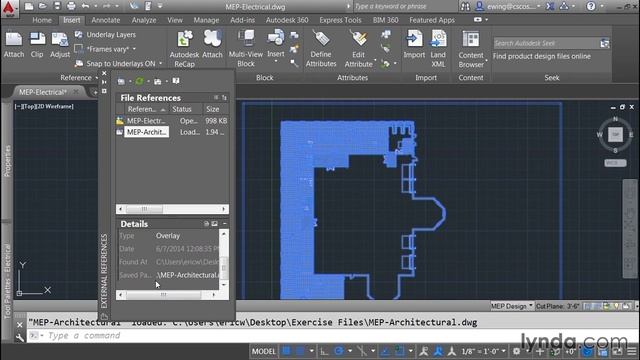Expand the Reference panel arrow
This screenshot has width=640, height=360.
click(97, 78)
